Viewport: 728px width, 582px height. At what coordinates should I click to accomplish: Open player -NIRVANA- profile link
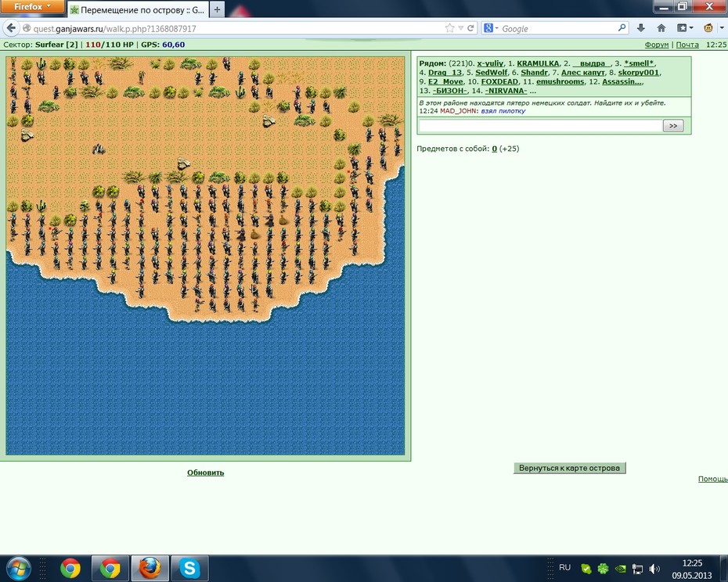tap(506, 91)
